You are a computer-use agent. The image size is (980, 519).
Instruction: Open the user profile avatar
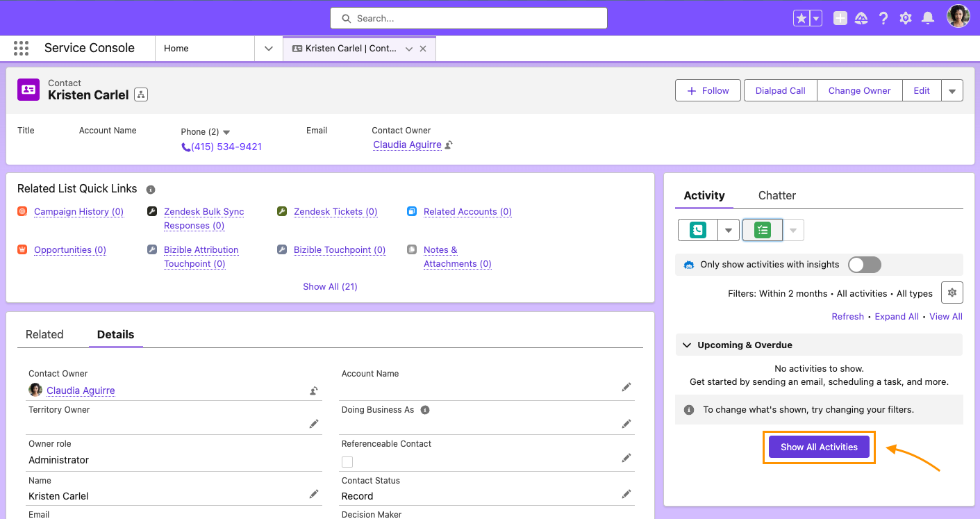coord(958,17)
